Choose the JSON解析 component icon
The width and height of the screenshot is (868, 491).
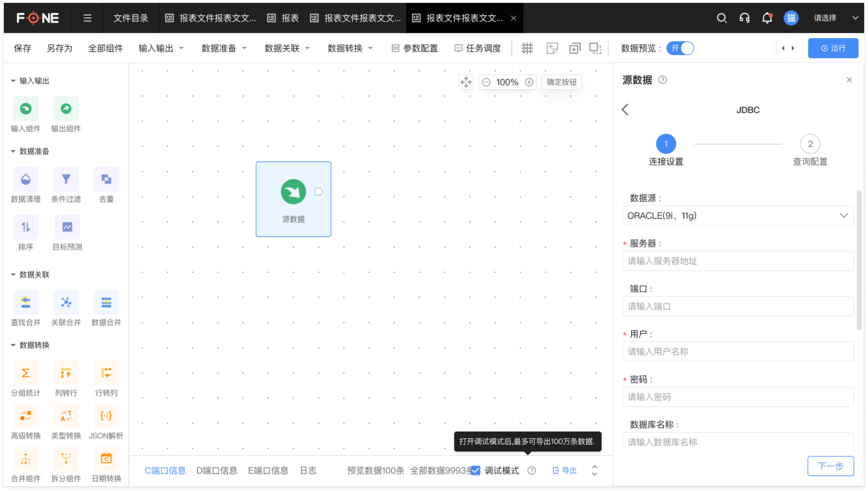point(106,416)
